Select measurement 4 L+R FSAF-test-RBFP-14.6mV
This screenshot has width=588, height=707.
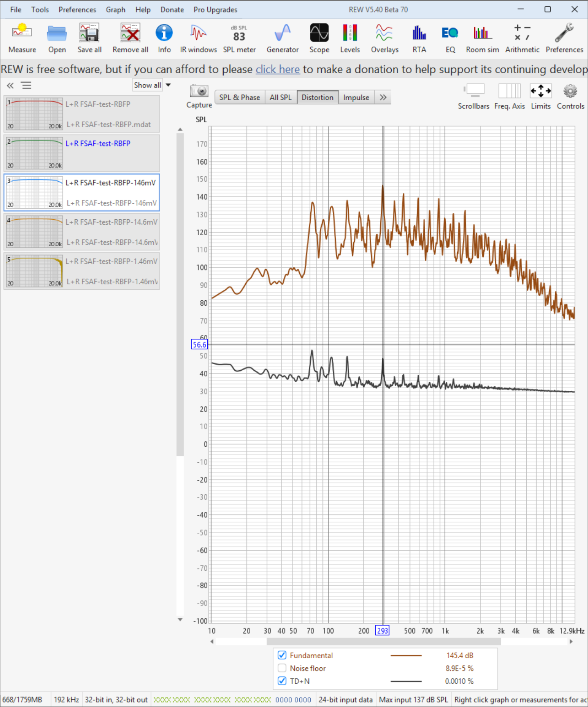coord(82,232)
